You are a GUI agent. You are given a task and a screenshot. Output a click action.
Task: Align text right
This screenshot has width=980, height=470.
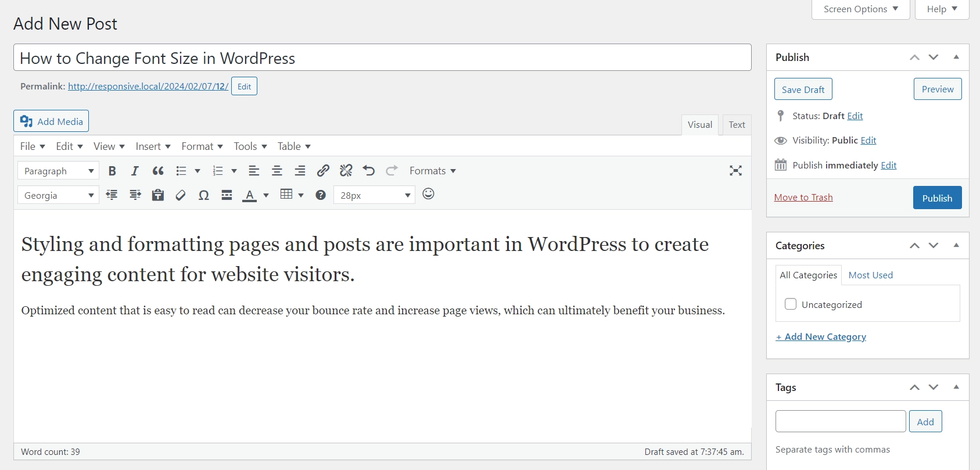coord(300,171)
